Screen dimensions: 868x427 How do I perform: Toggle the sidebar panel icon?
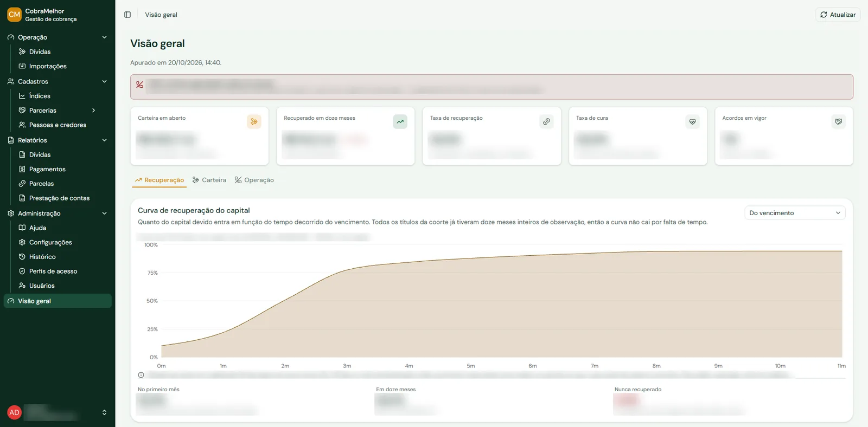pos(127,15)
